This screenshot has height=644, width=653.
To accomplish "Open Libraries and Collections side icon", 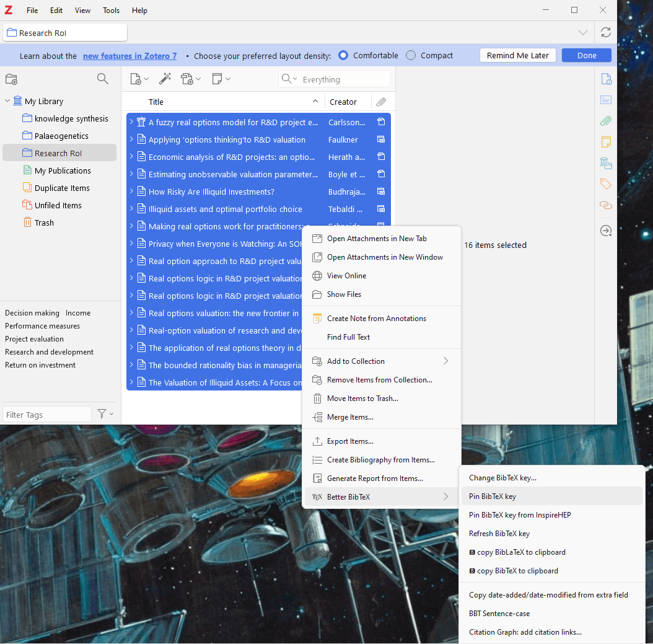I will [606, 163].
